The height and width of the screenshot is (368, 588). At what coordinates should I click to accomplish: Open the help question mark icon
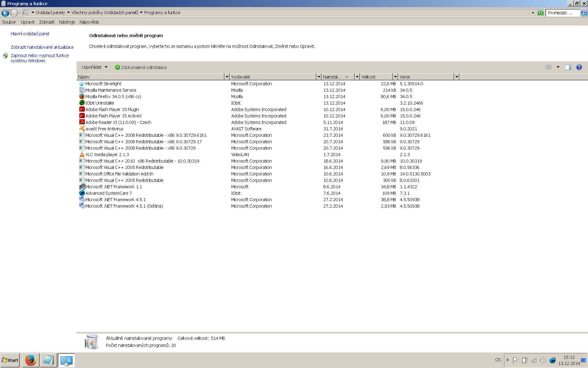pyautogui.click(x=579, y=67)
